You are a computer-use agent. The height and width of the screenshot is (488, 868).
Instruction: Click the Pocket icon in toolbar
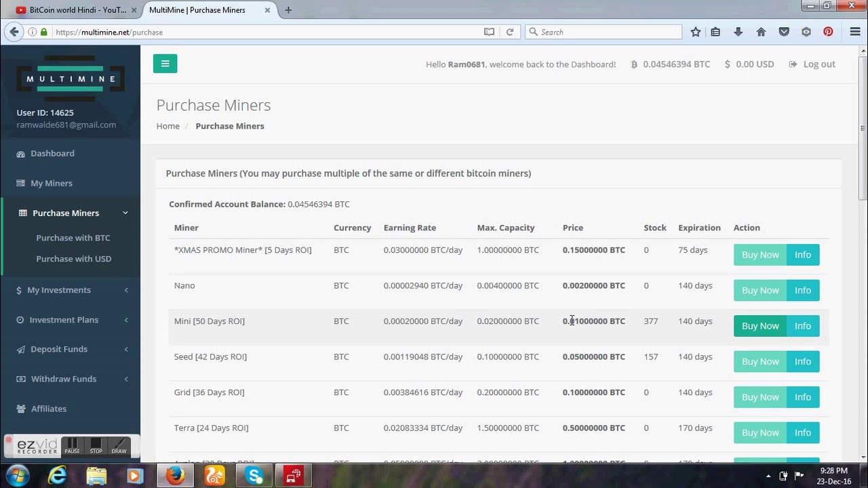[784, 32]
